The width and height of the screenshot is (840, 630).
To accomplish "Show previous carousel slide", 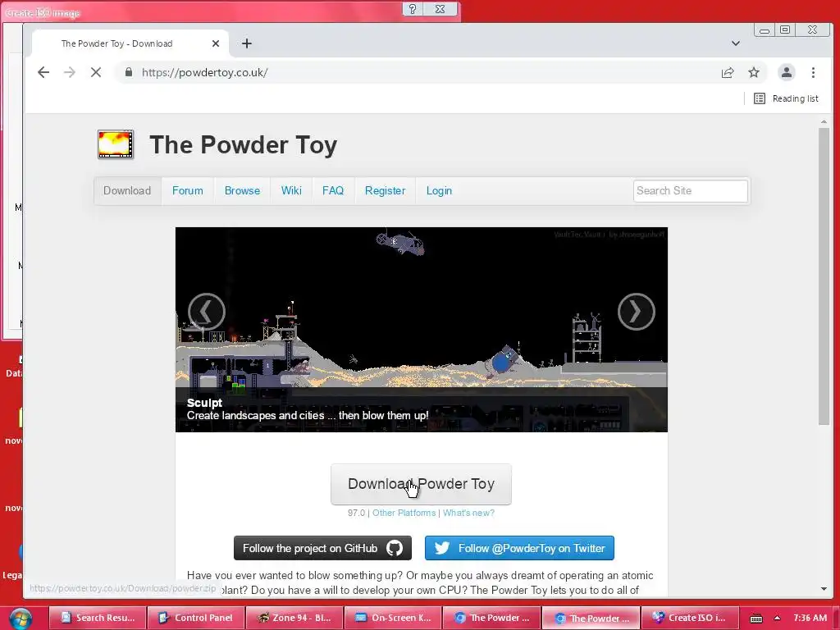I will point(206,311).
